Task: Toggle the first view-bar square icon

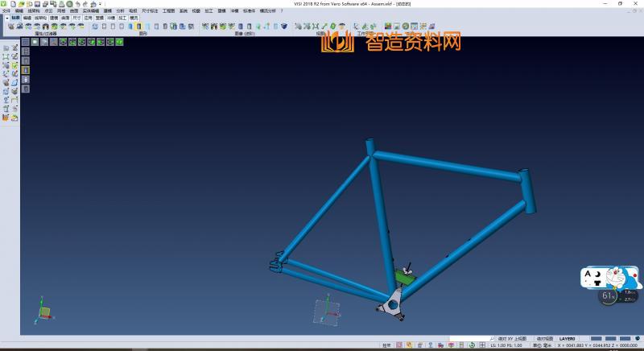Action: (25, 42)
